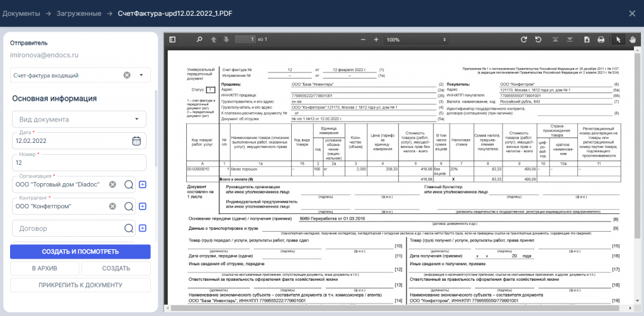Click the В АРХИВ button
This screenshot has width=644, height=316.
[x=45, y=268]
